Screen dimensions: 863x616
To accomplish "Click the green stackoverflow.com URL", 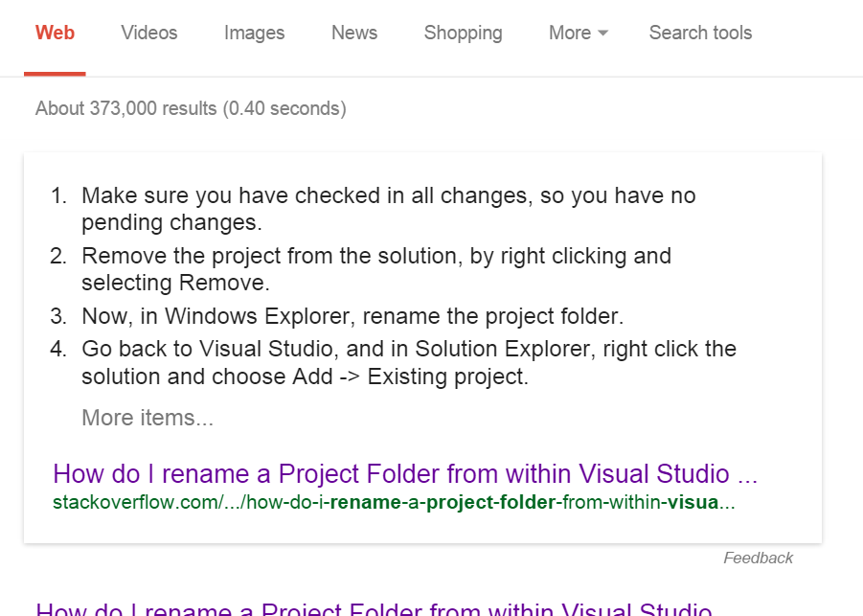I will point(394,502).
